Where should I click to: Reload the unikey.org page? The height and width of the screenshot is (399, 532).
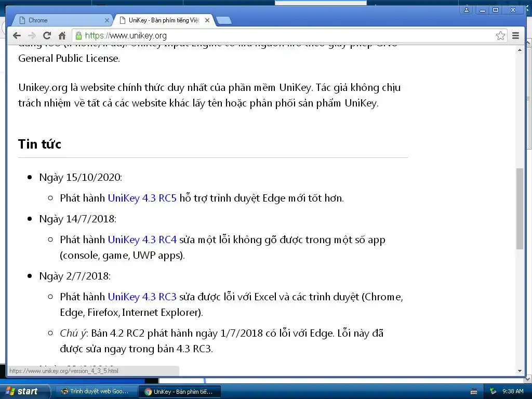47,36
